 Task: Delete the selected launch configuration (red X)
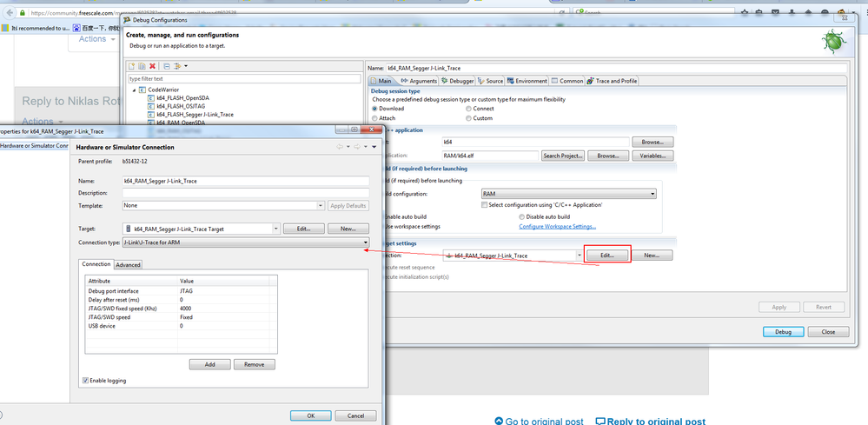tap(152, 66)
